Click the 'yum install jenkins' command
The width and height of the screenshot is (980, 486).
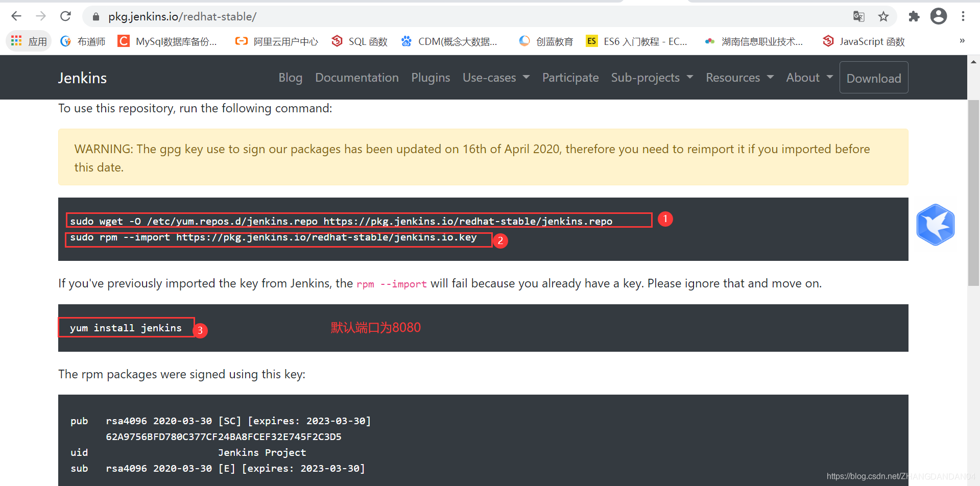pyautogui.click(x=126, y=328)
